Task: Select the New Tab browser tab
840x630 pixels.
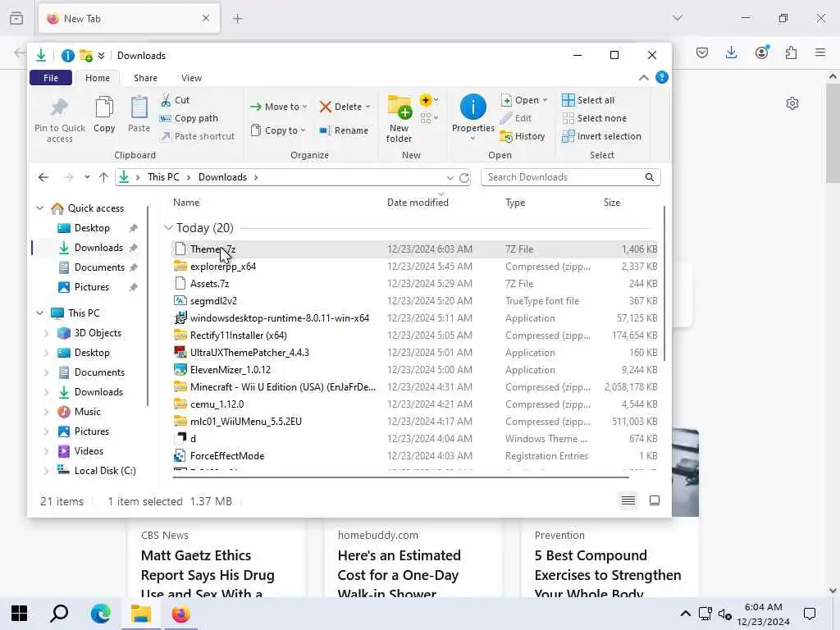Action: pos(129,19)
